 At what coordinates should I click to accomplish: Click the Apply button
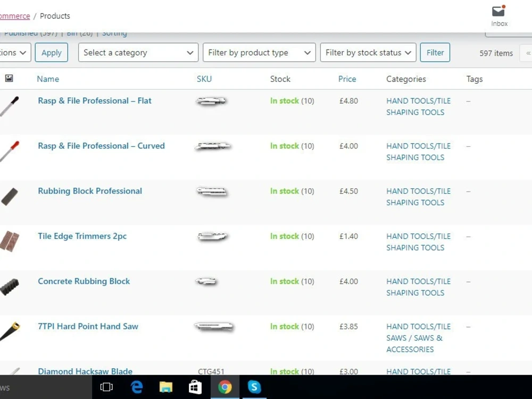[x=52, y=53]
